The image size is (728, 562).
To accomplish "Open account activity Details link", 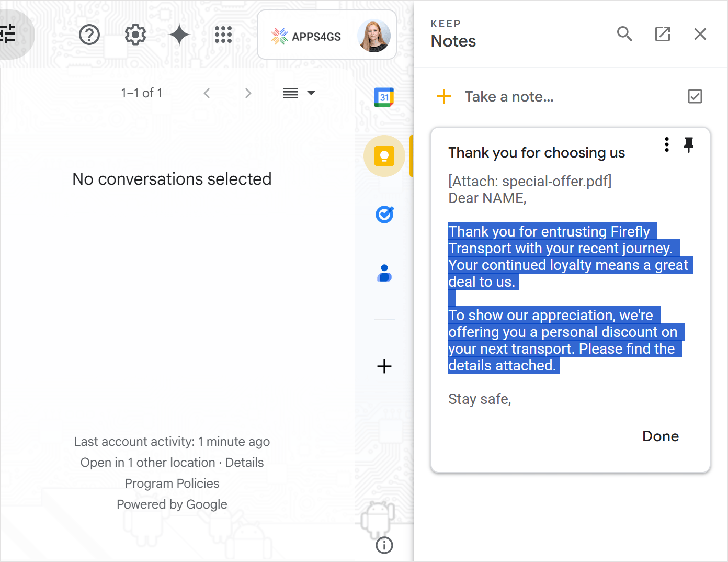I will pyautogui.click(x=244, y=463).
